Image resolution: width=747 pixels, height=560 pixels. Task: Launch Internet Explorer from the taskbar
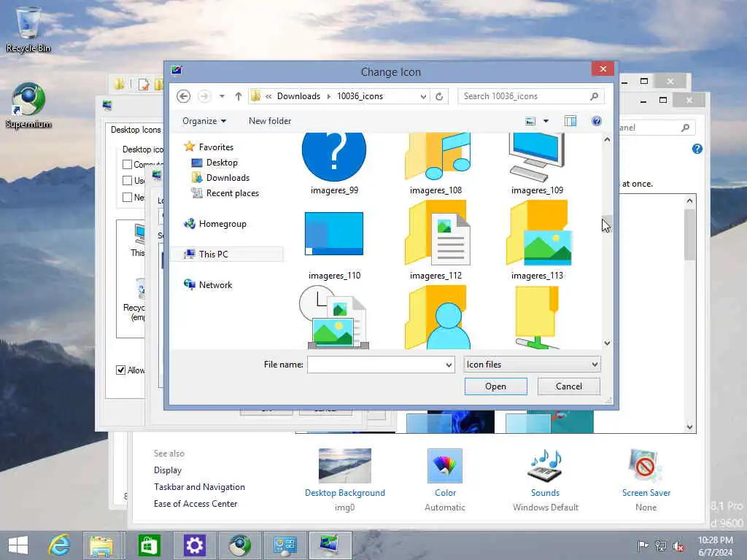point(60,545)
